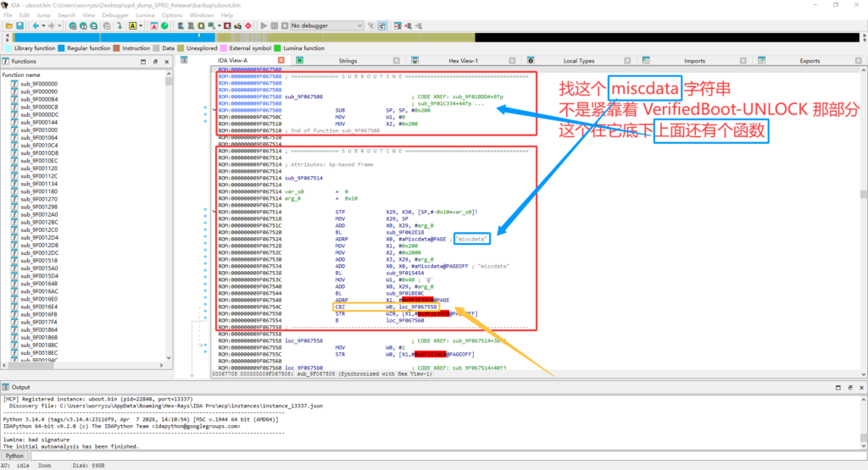
Task: Open the Windows menu
Action: click(x=202, y=15)
